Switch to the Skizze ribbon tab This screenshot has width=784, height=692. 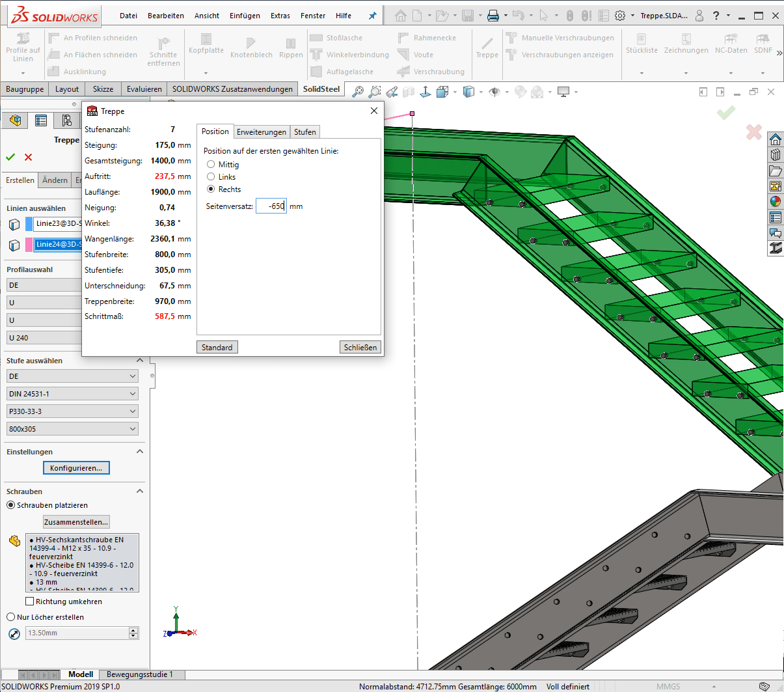103,89
